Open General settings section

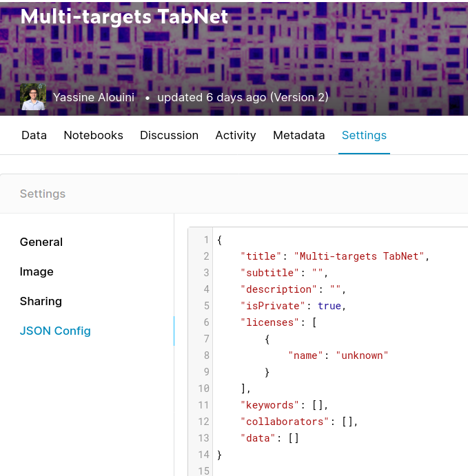pyautogui.click(x=41, y=242)
